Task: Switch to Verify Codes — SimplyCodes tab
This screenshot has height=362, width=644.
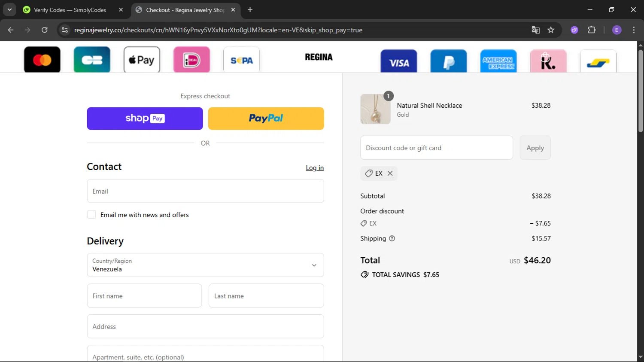Action: (x=70, y=10)
